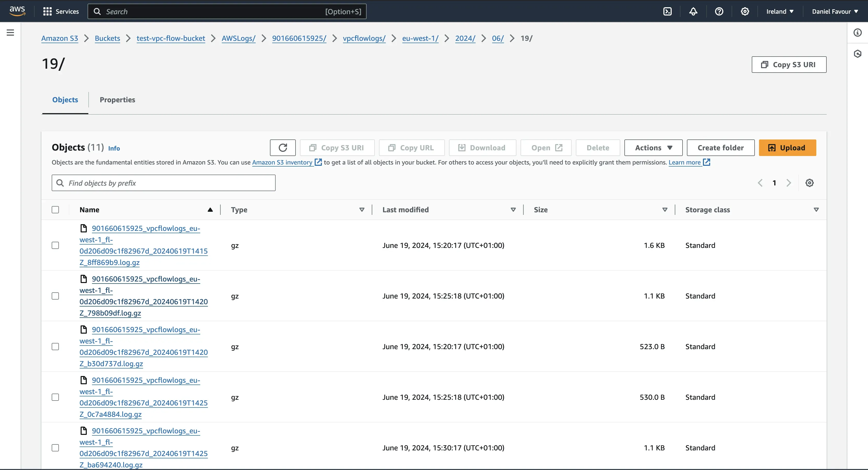Switch to the Properties tab
The width and height of the screenshot is (868, 470).
[117, 100]
